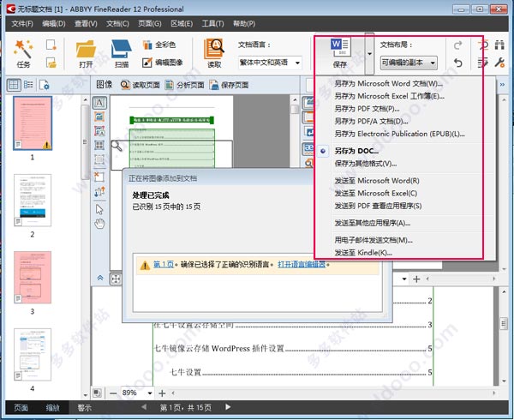Select the hand pan tool
The width and height of the screenshot is (514, 420).
tap(99, 224)
